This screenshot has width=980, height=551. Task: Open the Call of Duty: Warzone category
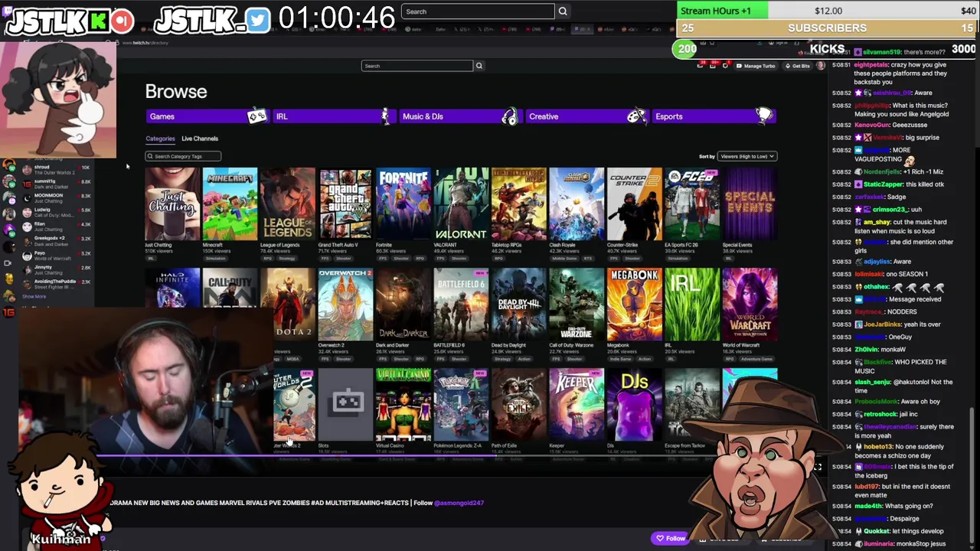point(577,305)
